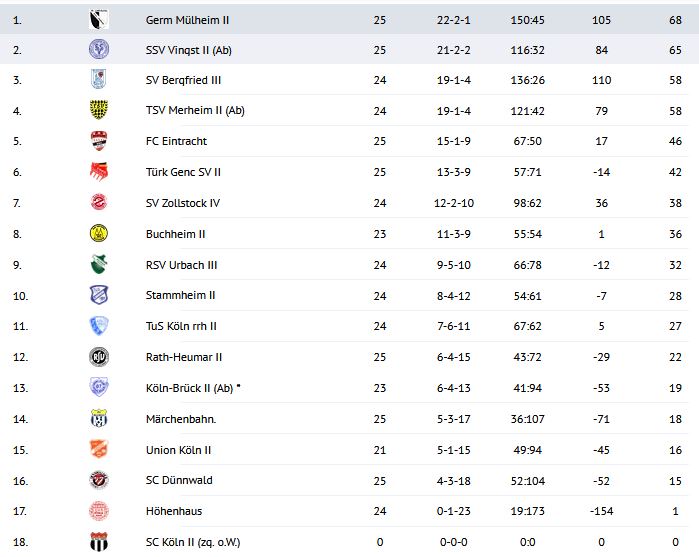Click the SC Dünnwald club logo
The image size is (699, 557).
point(99,481)
